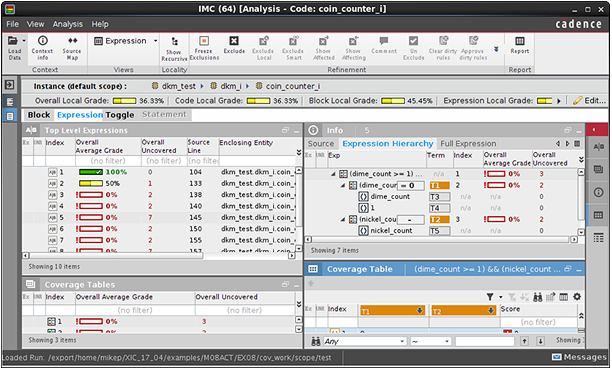This screenshot has height=370, width=612.
Task: Open the Load Data tool
Action: 14,49
